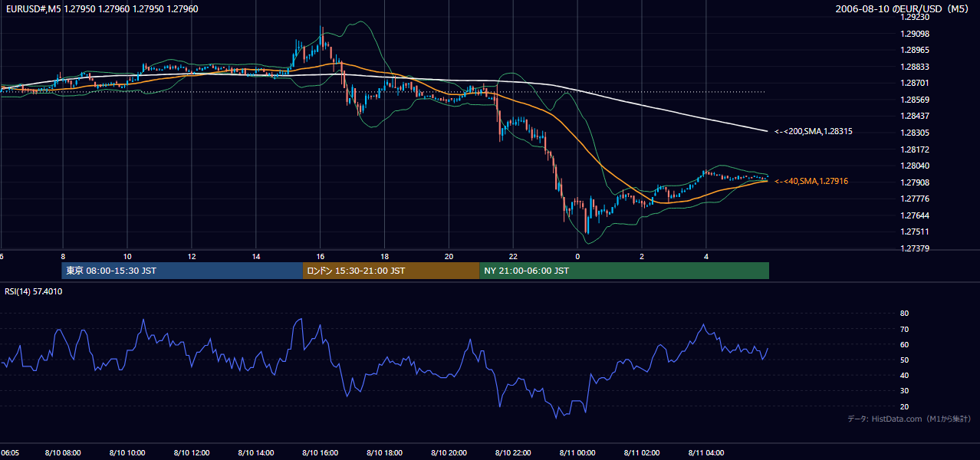
Task: Click price level 1.28040 on axis
Action: pos(916,166)
